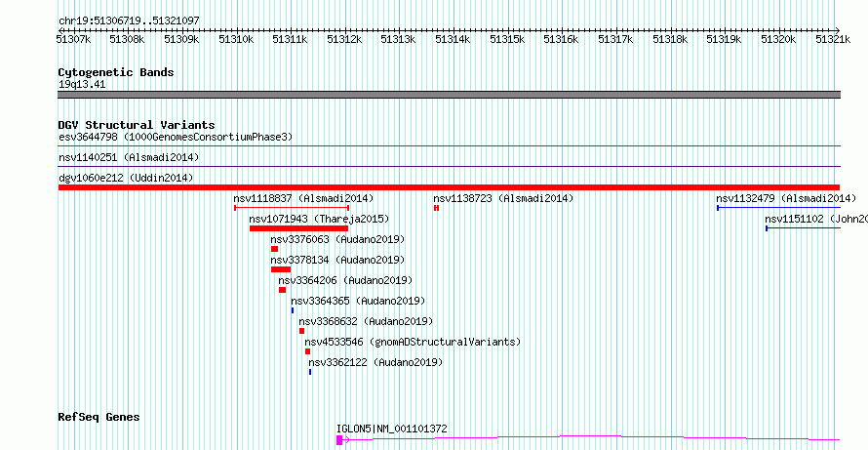Click the 51314k ruler tick

tap(454, 39)
